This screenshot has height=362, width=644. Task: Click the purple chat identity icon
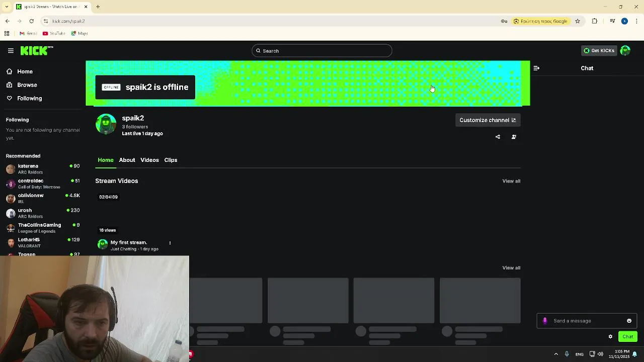tap(545, 321)
